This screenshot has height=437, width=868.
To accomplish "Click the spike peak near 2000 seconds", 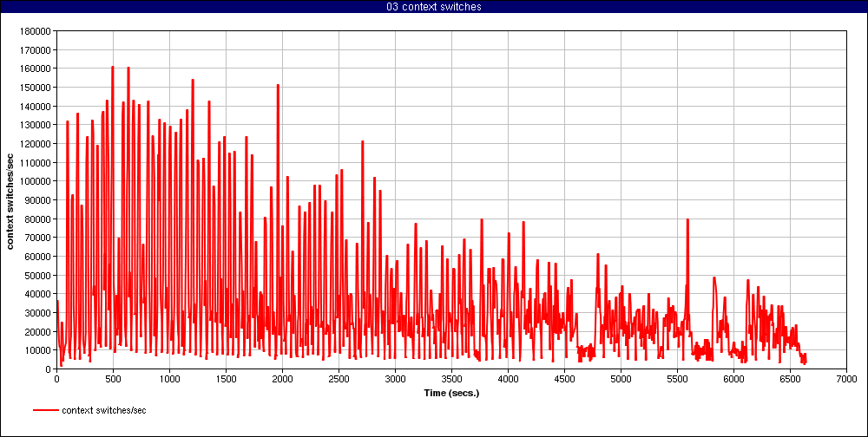I will (278, 85).
